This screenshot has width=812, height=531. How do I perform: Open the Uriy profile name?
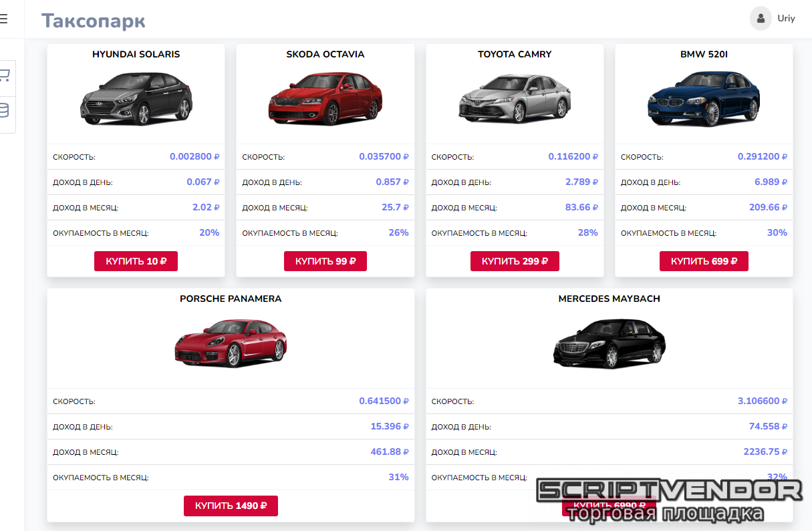(786, 19)
